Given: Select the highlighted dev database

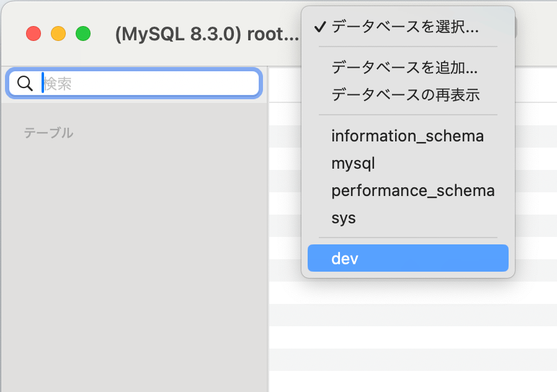Looking at the screenshot, I should click(x=408, y=258).
